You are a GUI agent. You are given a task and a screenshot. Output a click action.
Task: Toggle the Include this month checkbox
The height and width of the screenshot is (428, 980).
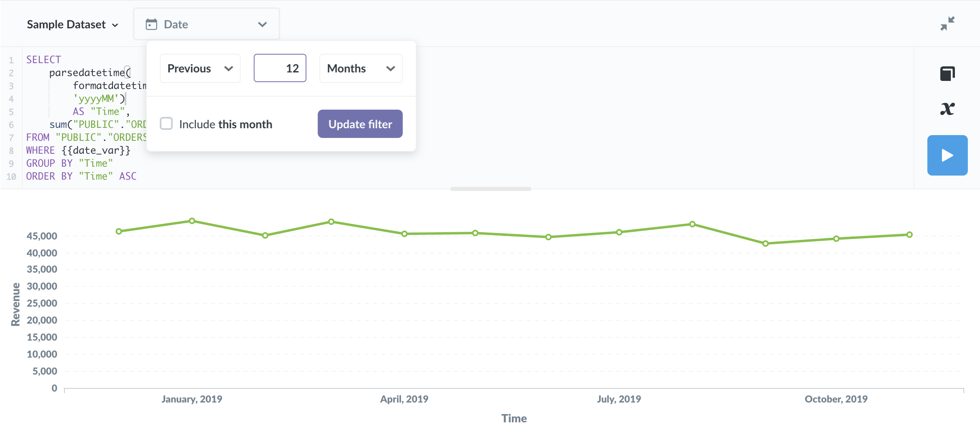pyautogui.click(x=166, y=124)
